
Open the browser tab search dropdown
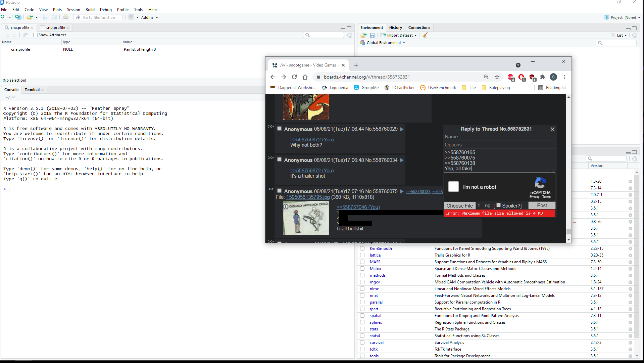[518, 65]
